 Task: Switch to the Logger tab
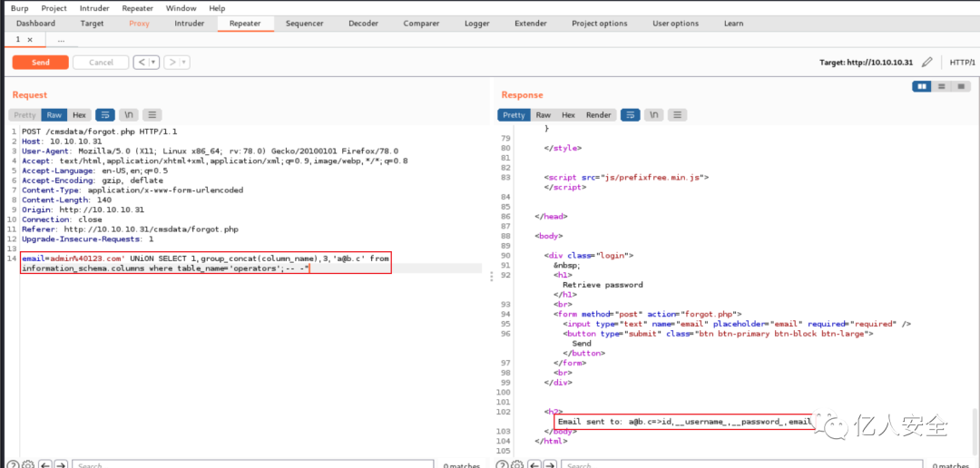click(x=477, y=23)
